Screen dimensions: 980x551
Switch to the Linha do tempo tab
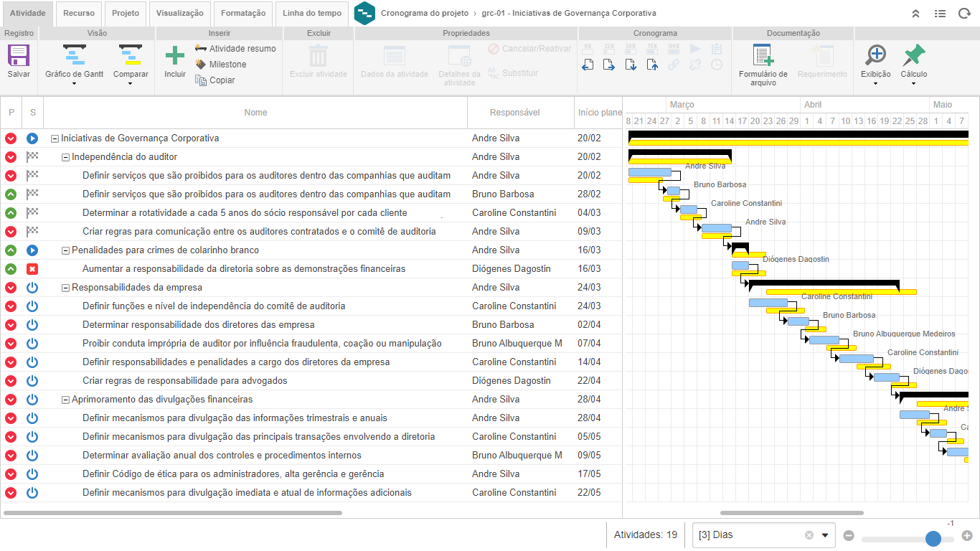pyautogui.click(x=312, y=14)
